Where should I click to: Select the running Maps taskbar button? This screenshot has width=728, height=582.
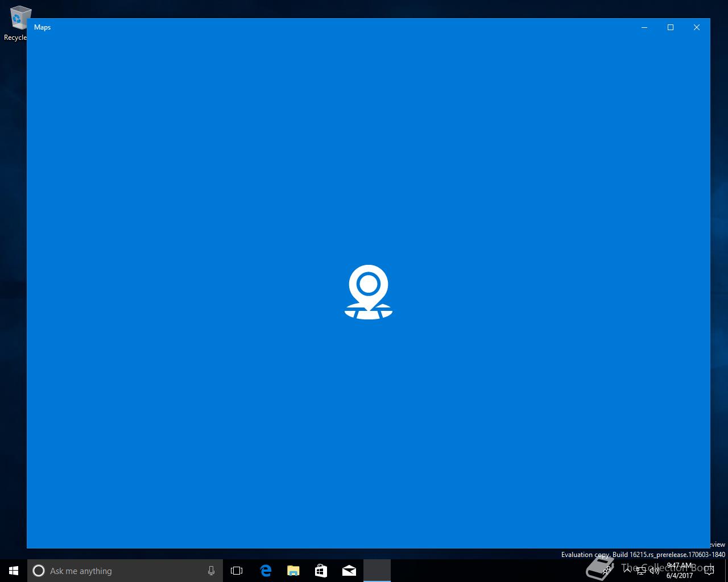(377, 571)
